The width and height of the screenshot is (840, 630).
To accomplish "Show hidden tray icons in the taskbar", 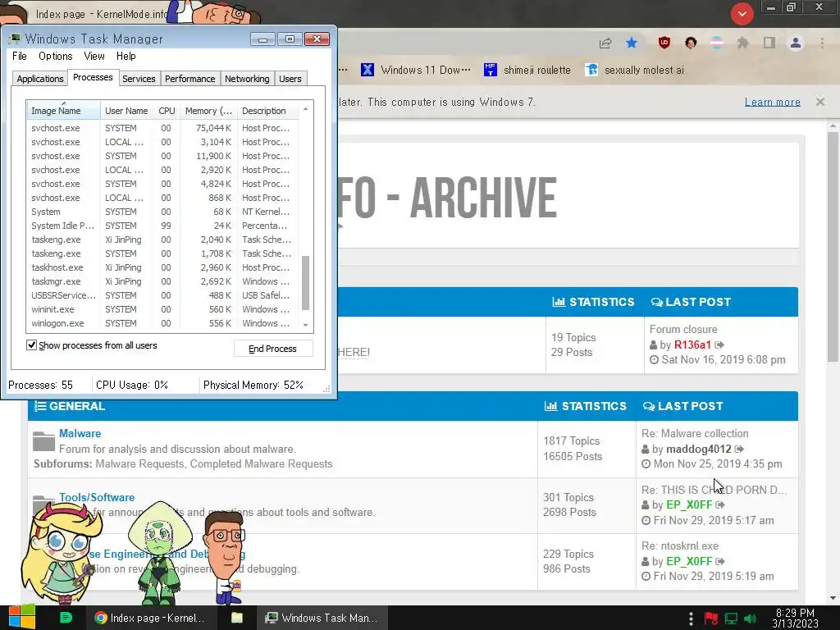I will tap(691, 619).
